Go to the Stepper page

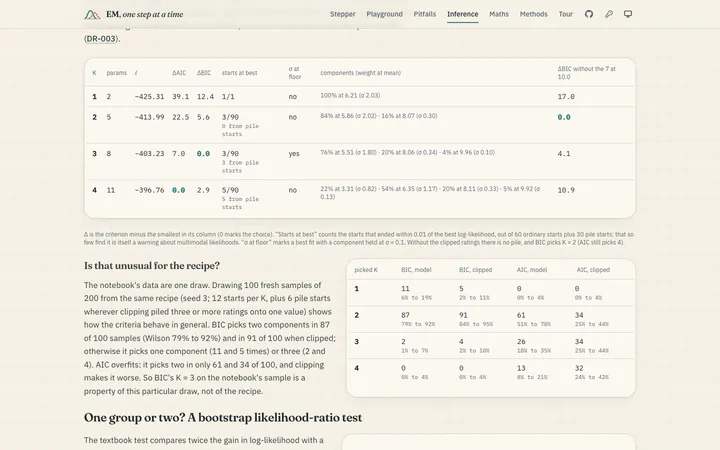(x=343, y=14)
